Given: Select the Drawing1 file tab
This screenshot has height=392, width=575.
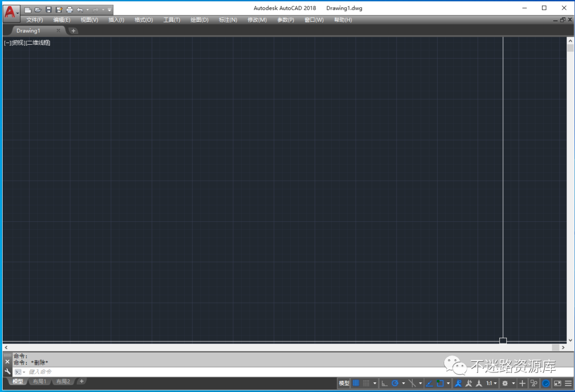Looking at the screenshot, I should coord(29,31).
